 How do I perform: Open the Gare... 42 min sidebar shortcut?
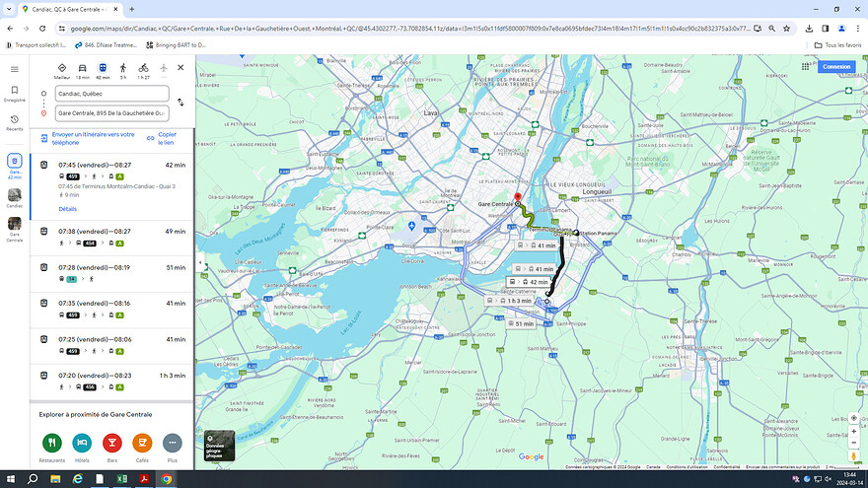(15, 167)
